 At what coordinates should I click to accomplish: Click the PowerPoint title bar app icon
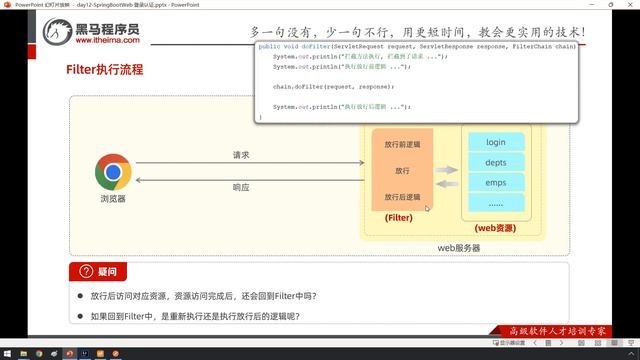tap(7, 4)
